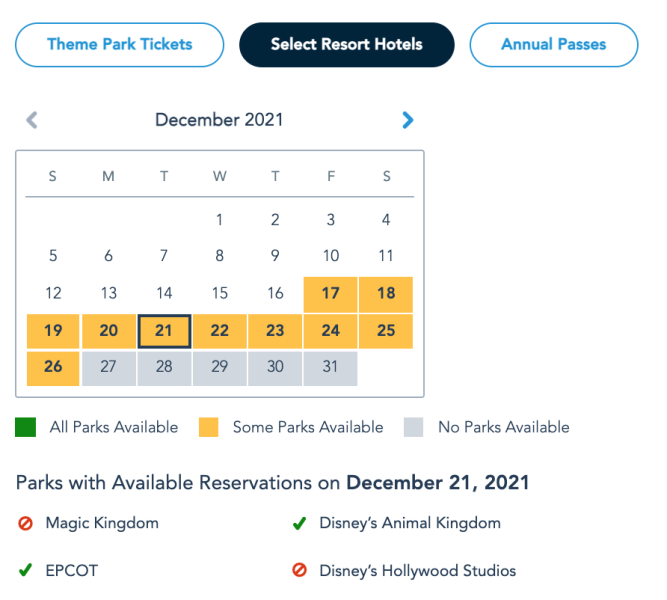Choose December 25 on the calendar
This screenshot has height=600, width=667.
click(x=386, y=331)
